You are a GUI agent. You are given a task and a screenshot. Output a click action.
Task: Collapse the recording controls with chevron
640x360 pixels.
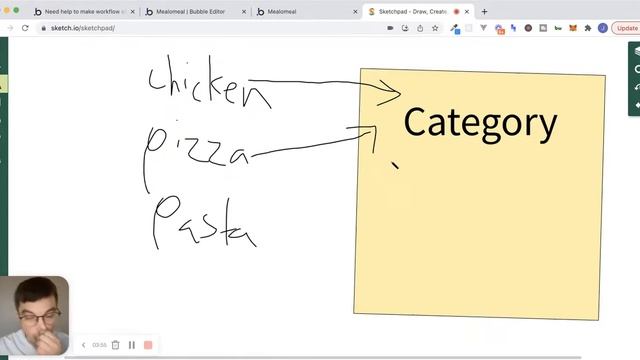click(x=84, y=345)
